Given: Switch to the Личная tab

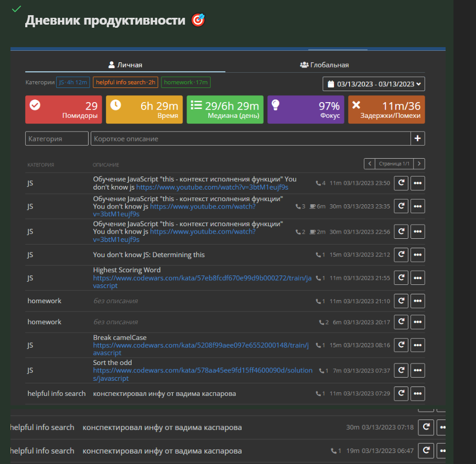Looking at the screenshot, I should (125, 65).
